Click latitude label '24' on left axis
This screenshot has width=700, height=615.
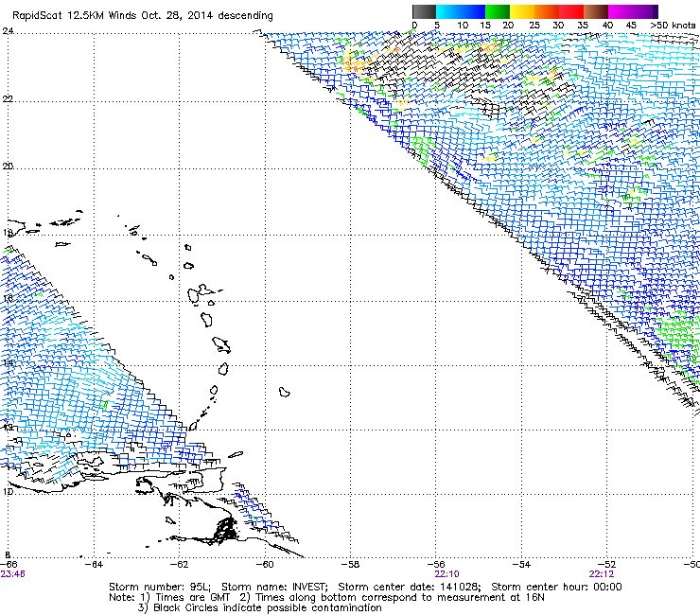[x=8, y=31]
